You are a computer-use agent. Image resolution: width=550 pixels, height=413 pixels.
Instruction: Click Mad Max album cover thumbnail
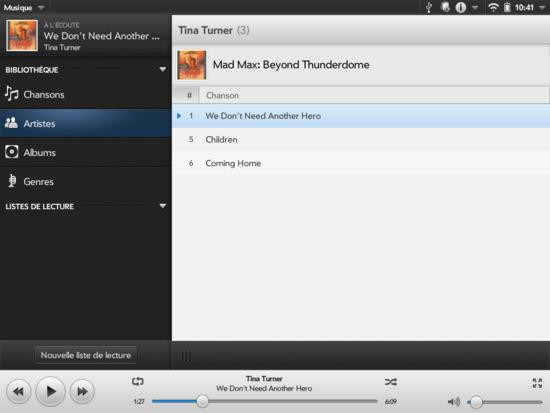click(x=192, y=65)
